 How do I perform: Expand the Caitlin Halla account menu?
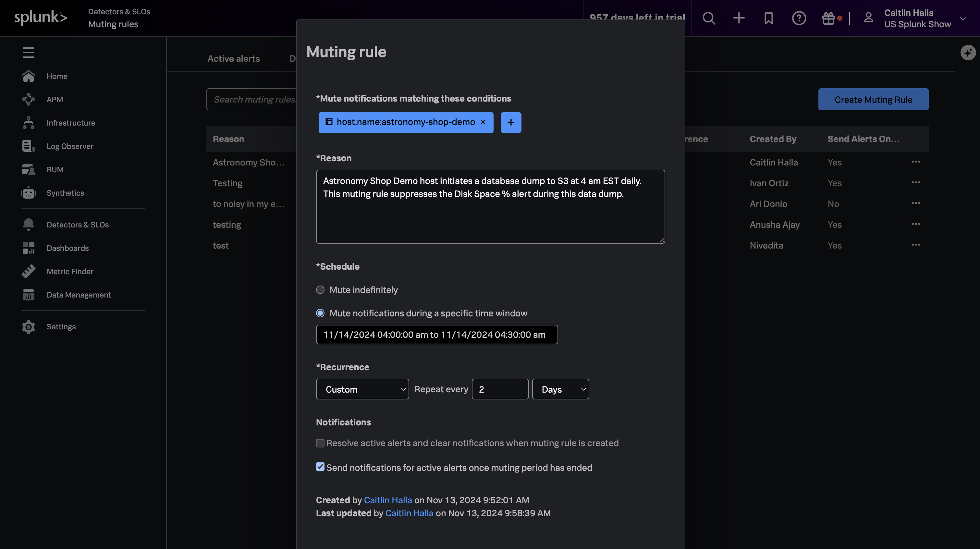click(x=962, y=18)
